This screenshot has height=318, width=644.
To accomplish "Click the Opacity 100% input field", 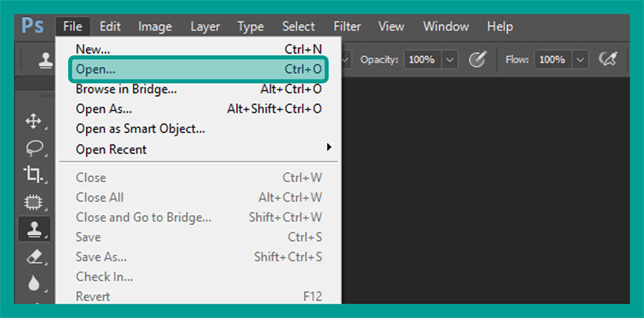I will 423,60.
